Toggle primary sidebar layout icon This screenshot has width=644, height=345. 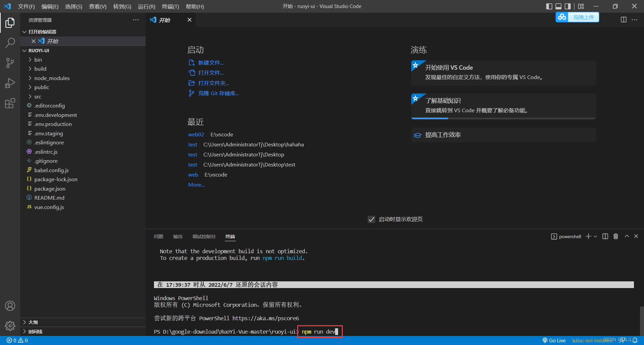[x=549, y=6]
